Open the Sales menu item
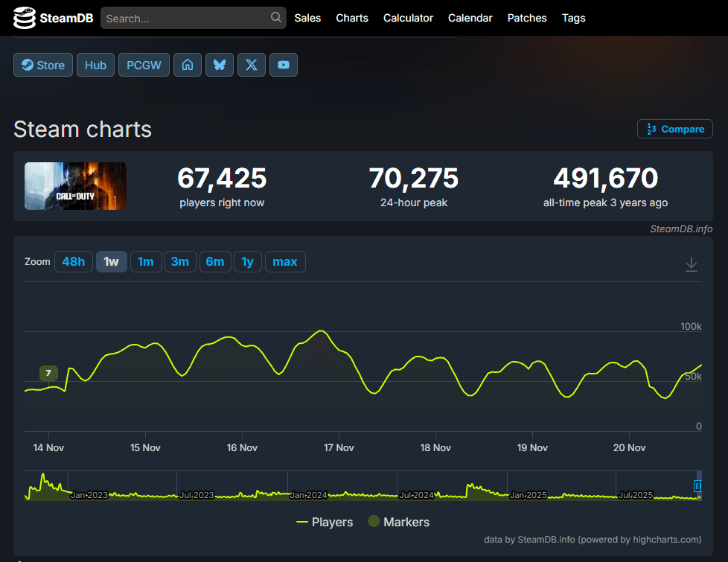The height and width of the screenshot is (562, 728). (x=307, y=18)
